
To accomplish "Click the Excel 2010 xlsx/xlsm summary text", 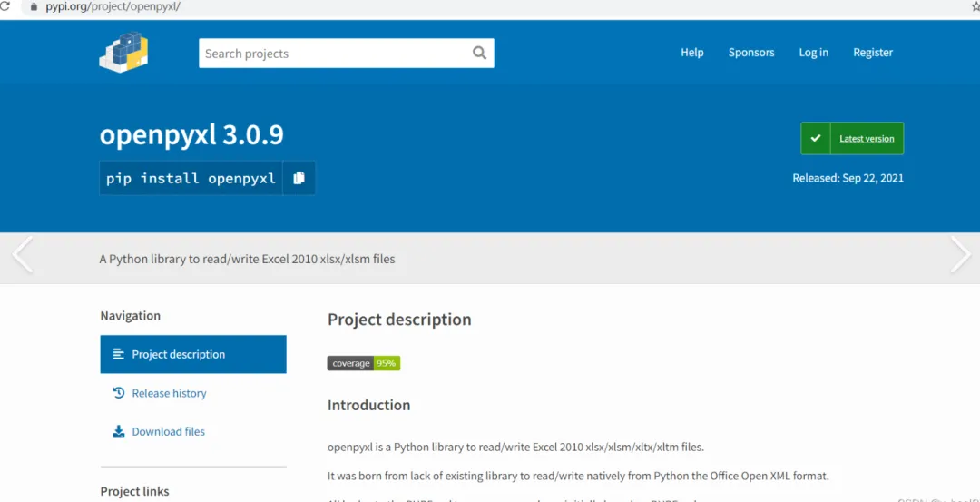I will click(x=247, y=259).
